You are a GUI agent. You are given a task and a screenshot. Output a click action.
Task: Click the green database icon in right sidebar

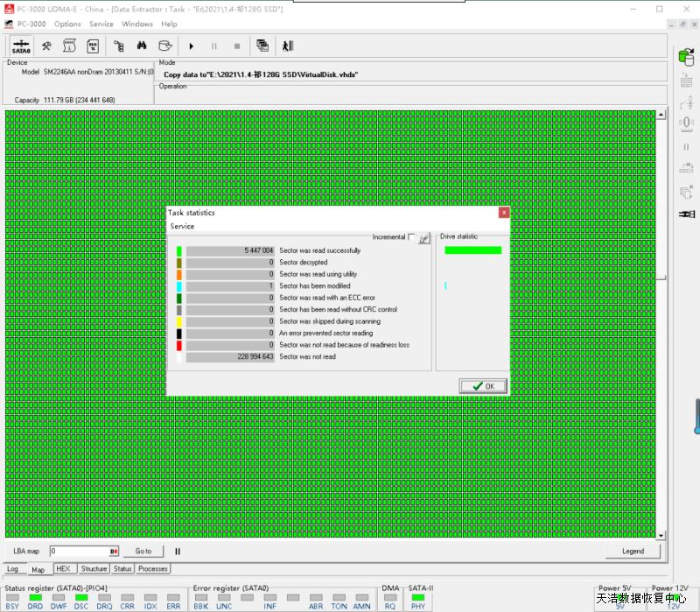pyautogui.click(x=686, y=56)
